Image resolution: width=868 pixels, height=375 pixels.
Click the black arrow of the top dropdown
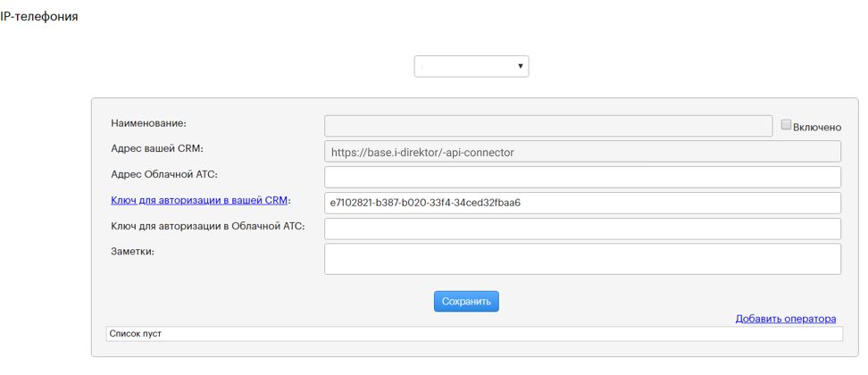(521, 66)
